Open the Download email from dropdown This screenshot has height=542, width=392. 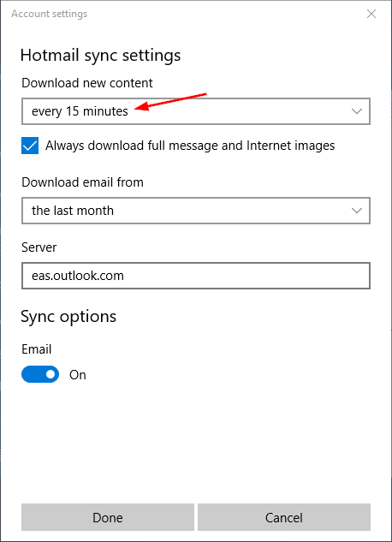tap(196, 211)
